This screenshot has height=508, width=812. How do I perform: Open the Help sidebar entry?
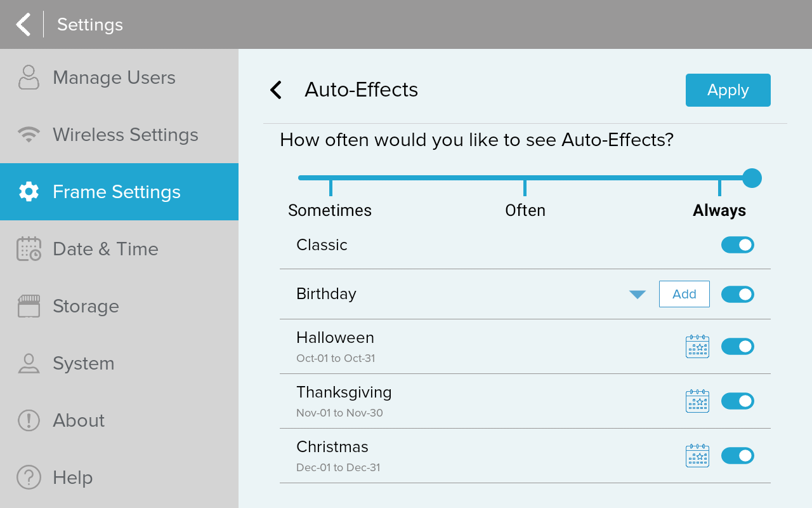pyautogui.click(x=72, y=478)
